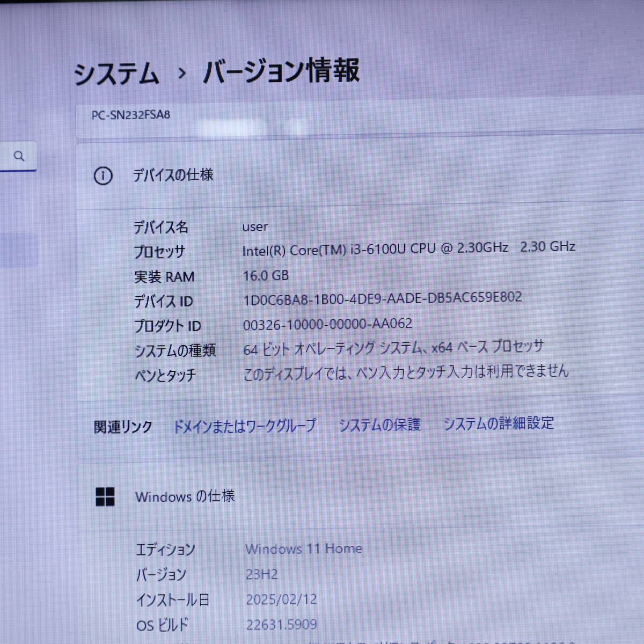This screenshot has height=644, width=644.
Task: Select processor value Intel Core i3-6100U
Action: tap(409, 248)
